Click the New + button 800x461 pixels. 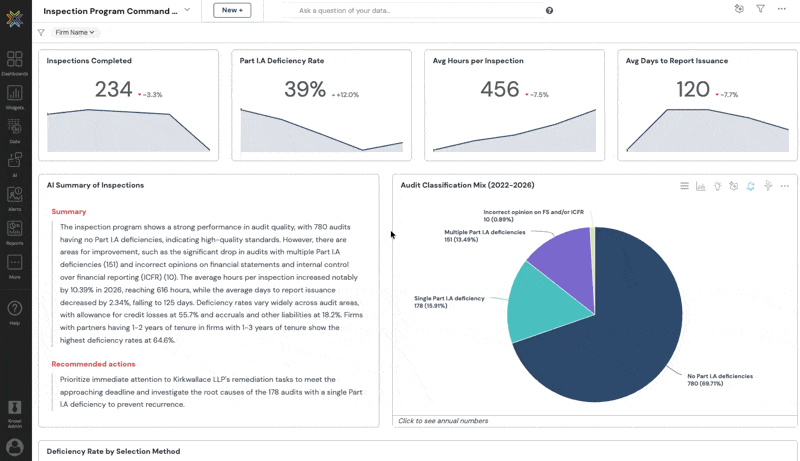click(232, 10)
